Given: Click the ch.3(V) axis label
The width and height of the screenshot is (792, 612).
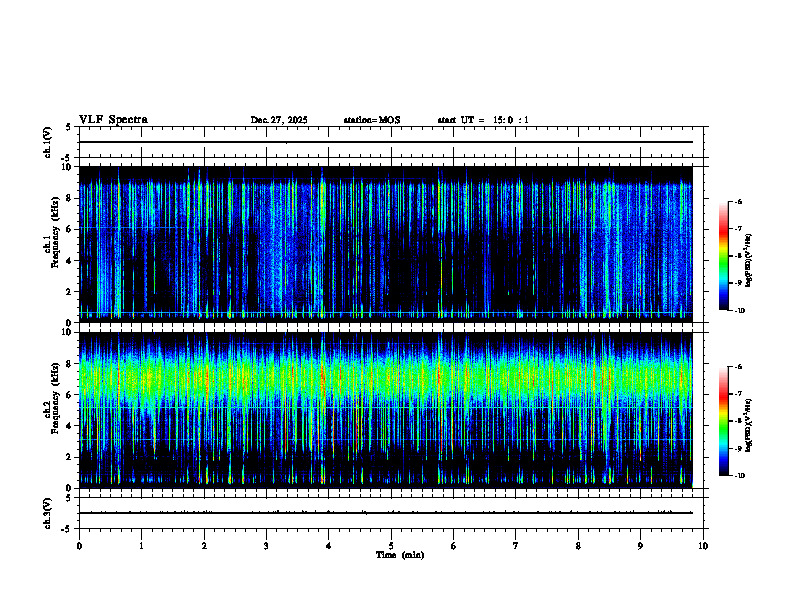Looking at the screenshot, I should [x=47, y=513].
